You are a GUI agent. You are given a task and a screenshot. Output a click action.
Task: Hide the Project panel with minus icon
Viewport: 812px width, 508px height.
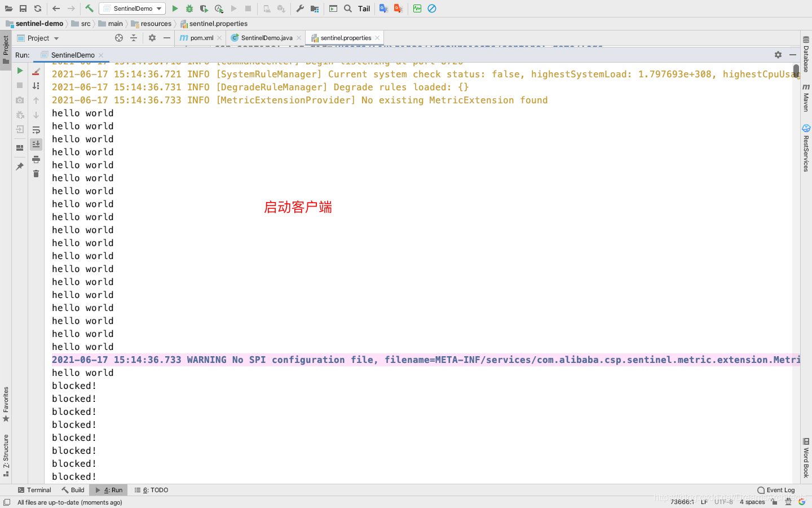(x=167, y=38)
